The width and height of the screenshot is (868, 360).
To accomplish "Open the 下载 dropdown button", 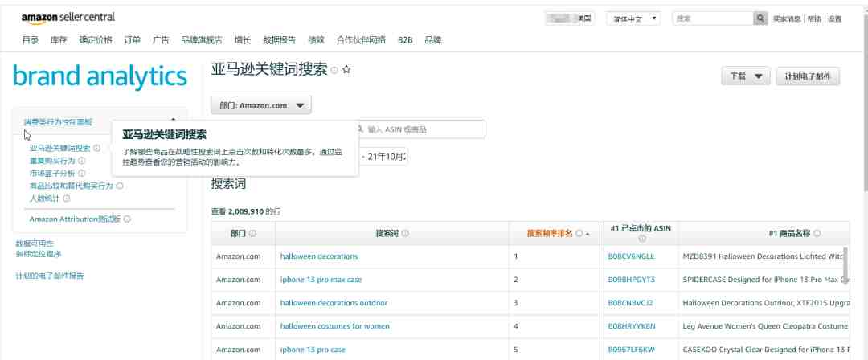I will (746, 76).
